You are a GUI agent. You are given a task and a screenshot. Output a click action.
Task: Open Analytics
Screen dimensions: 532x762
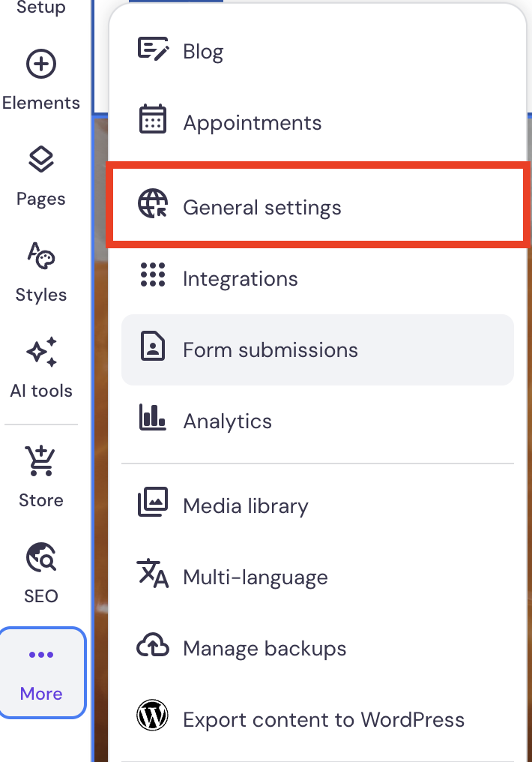[227, 421]
